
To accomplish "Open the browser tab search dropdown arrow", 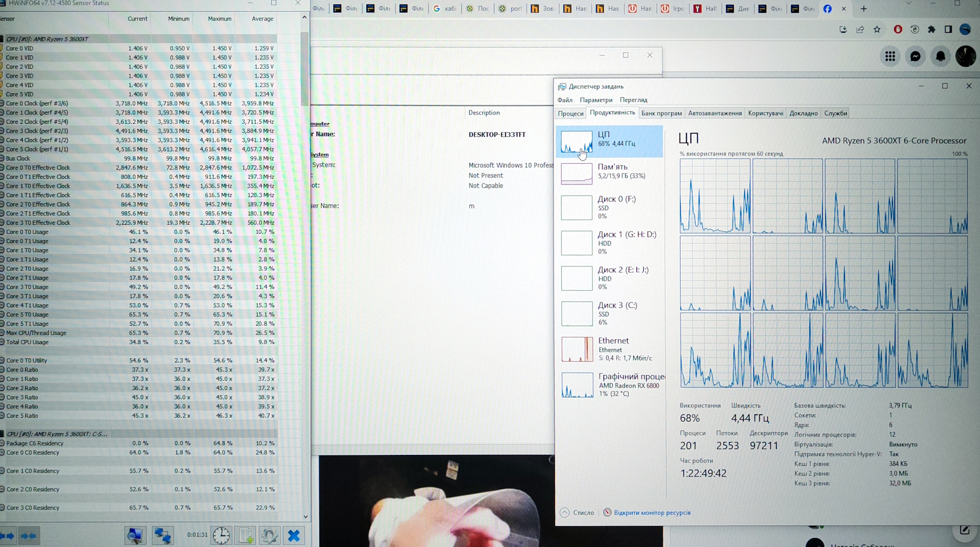I will 909,3.
